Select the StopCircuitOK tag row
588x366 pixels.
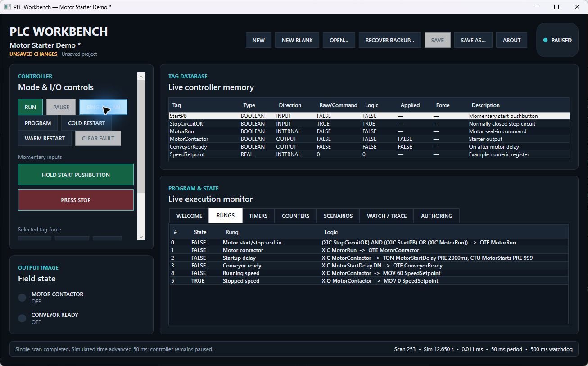coord(369,124)
